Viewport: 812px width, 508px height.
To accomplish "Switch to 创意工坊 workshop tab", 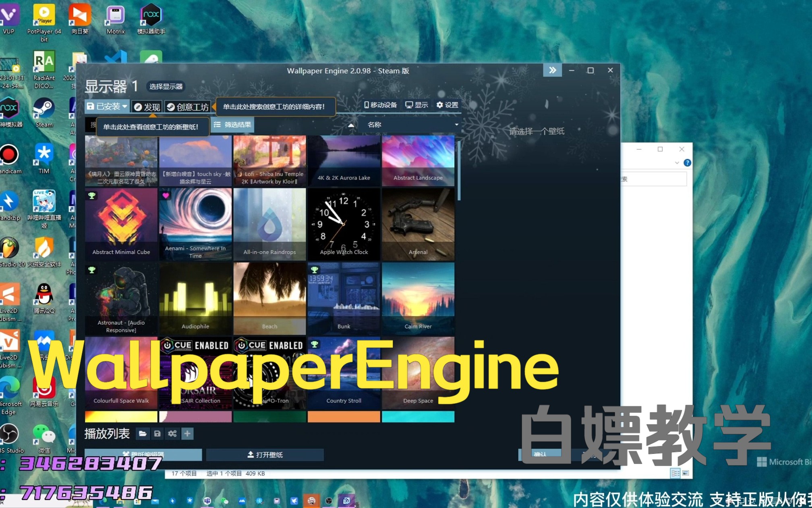I will point(188,107).
